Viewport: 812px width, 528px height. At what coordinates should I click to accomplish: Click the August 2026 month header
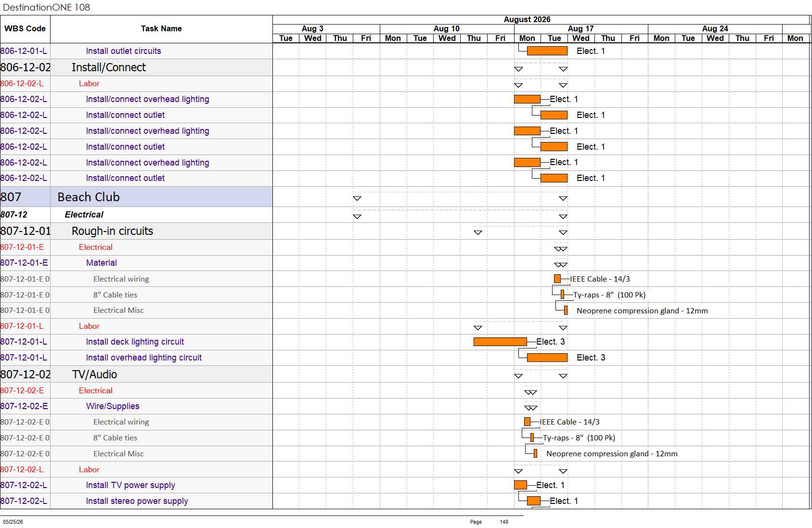coord(527,20)
